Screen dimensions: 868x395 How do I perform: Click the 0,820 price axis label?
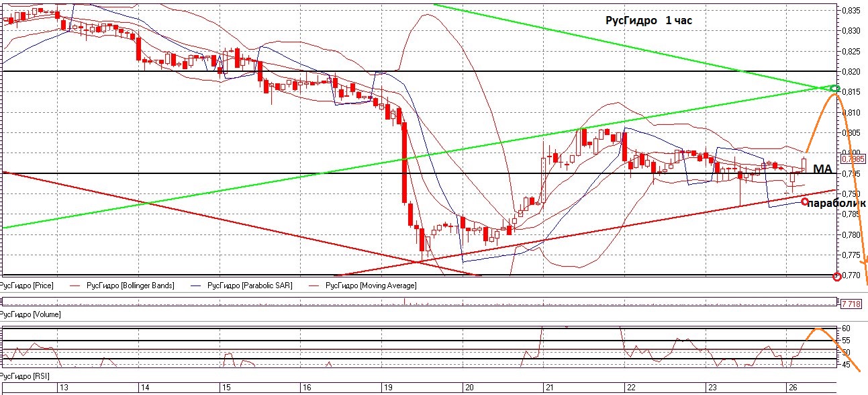[851, 72]
